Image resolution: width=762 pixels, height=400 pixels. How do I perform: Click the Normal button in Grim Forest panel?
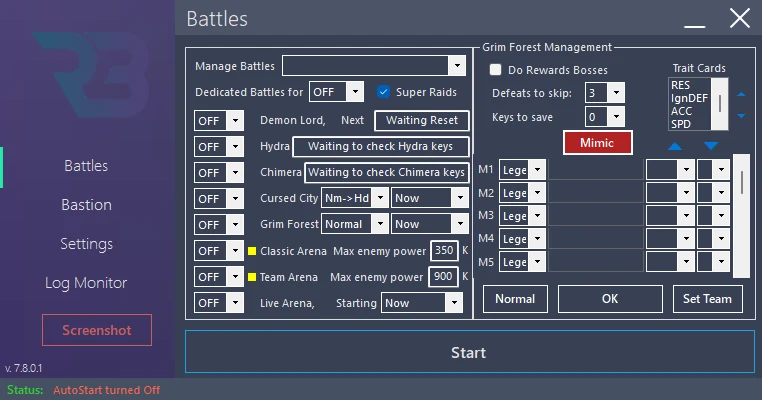point(515,298)
